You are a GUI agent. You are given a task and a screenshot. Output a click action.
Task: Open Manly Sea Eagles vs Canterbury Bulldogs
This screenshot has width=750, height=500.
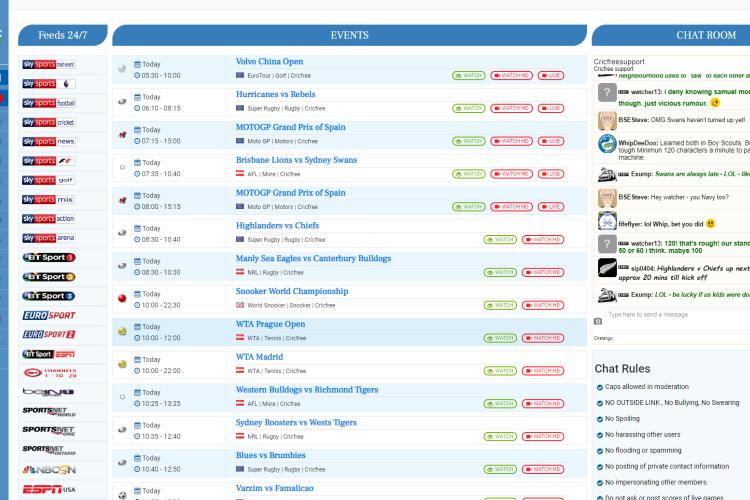coord(313,258)
